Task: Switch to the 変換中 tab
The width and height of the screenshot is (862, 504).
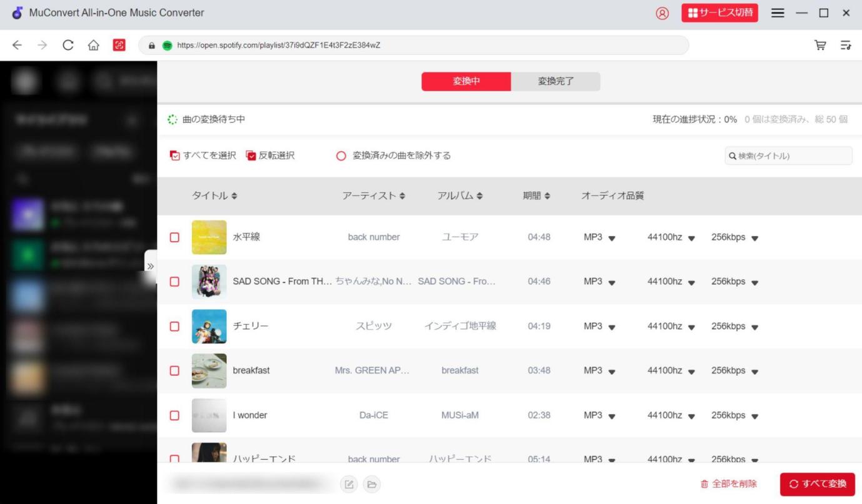Action: pyautogui.click(x=466, y=81)
